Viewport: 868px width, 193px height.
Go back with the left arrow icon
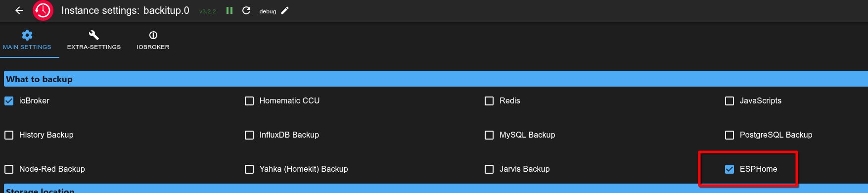point(19,10)
